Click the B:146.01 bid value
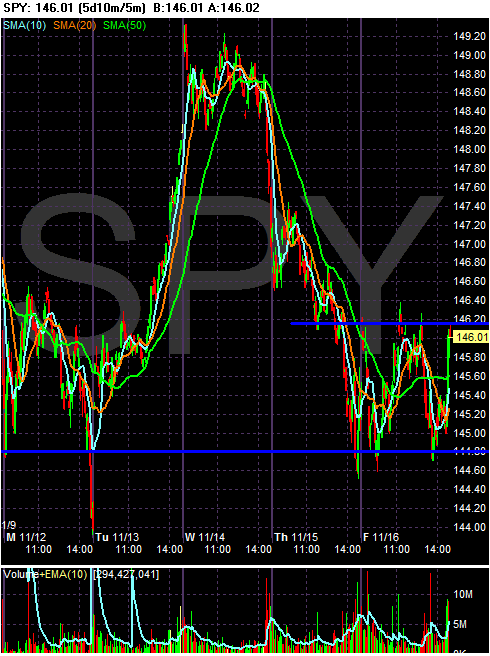Viewport: 490px width, 656px height. click(177, 8)
